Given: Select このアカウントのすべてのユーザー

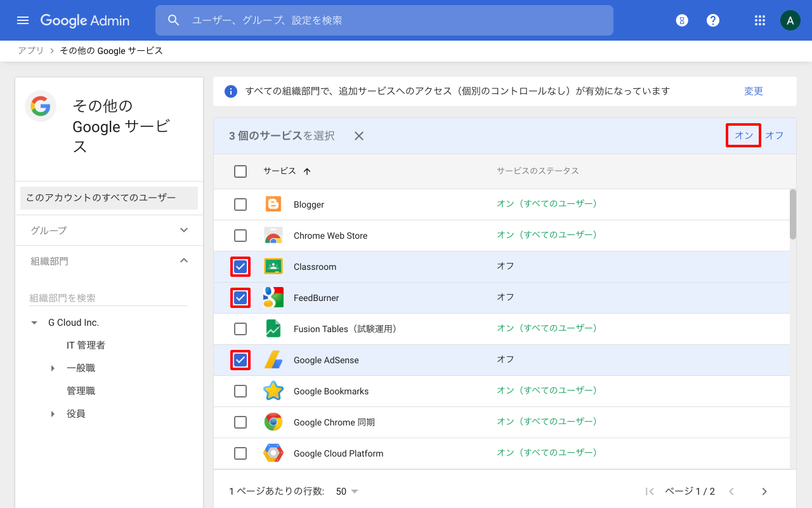Looking at the screenshot, I should click(x=109, y=198).
